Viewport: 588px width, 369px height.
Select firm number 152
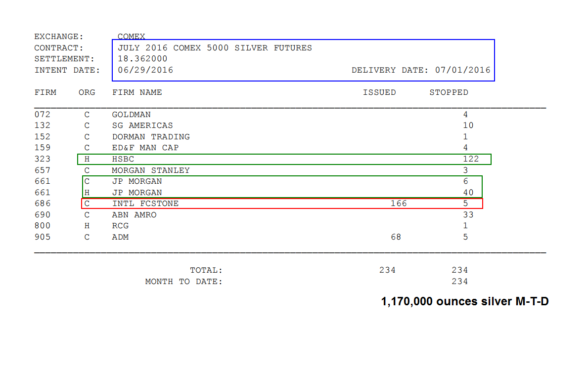(43, 137)
